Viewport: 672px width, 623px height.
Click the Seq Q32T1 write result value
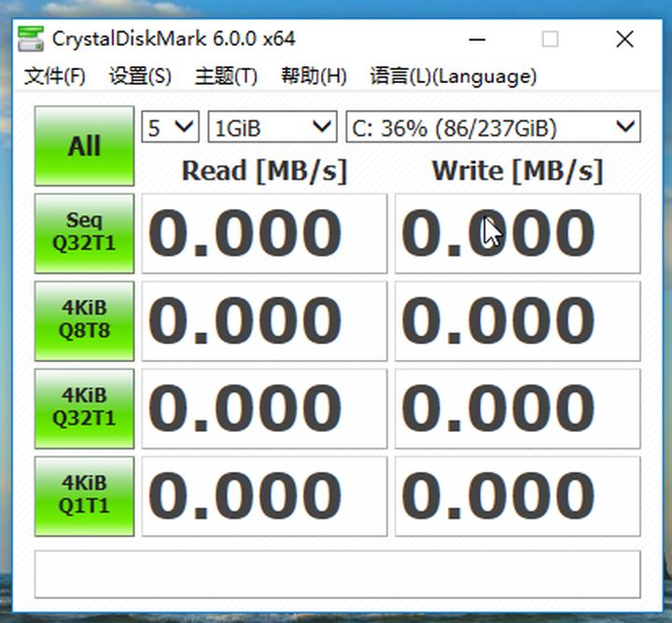click(518, 233)
